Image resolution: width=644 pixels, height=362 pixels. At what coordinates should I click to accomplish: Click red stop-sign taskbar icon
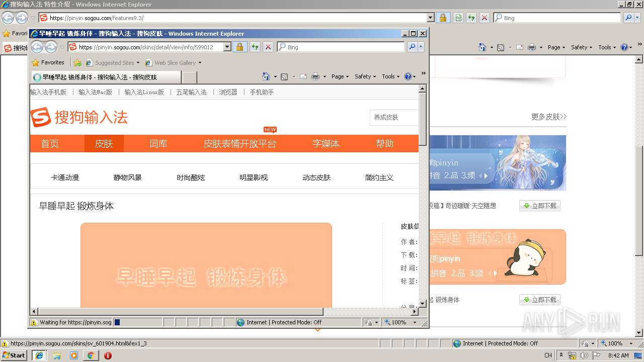(x=108, y=355)
